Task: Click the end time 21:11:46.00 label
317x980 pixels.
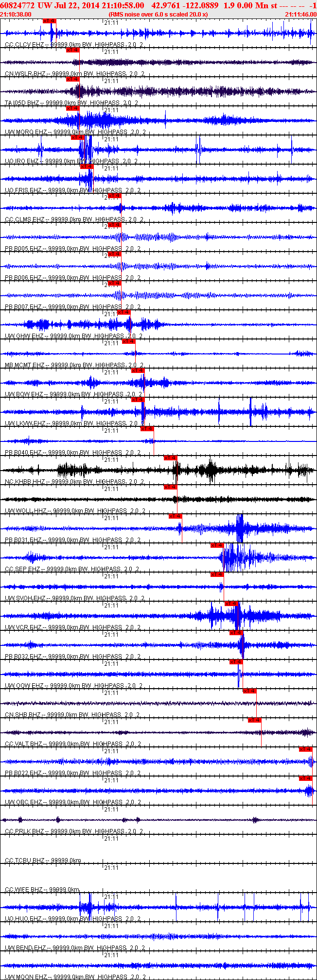Action: click(300, 15)
